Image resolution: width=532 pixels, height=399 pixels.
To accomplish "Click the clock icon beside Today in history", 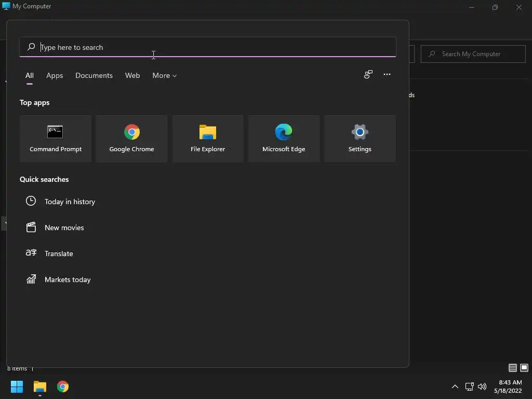I will 31,201.
